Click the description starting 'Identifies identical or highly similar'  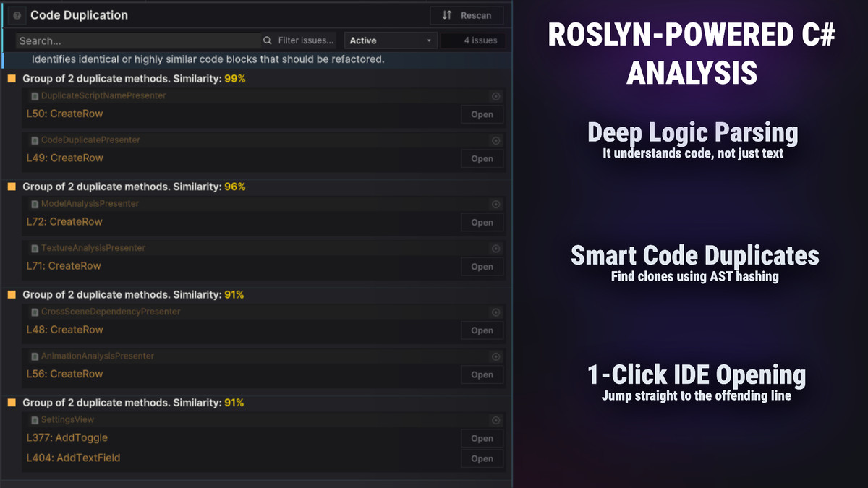(208, 59)
